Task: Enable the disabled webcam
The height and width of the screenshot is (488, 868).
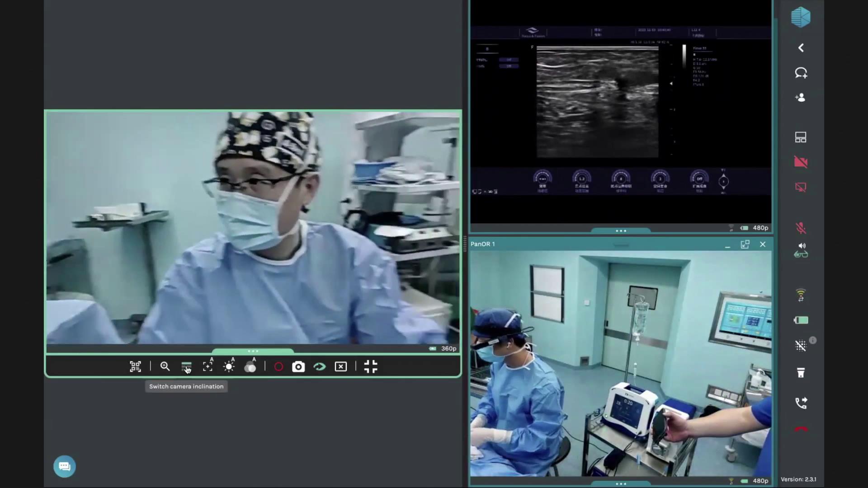Action: pyautogui.click(x=801, y=162)
